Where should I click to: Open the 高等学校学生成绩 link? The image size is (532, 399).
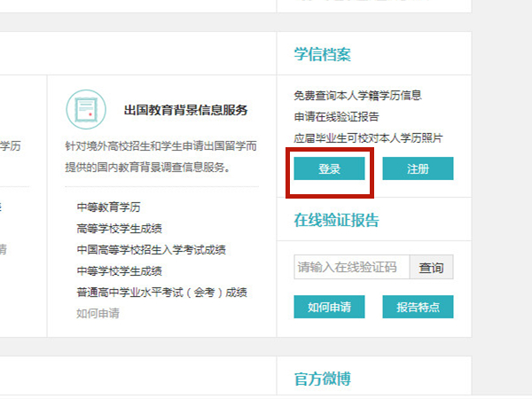(119, 229)
